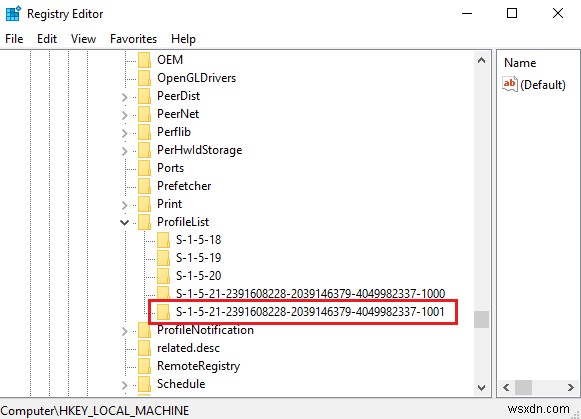Click the Print folder icon
581x419 pixels.
pos(144,204)
